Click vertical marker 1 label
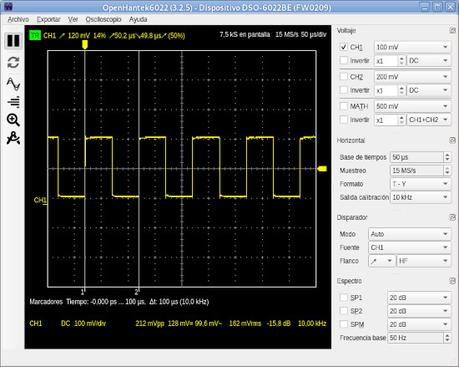This screenshot has width=459, height=367. click(82, 292)
